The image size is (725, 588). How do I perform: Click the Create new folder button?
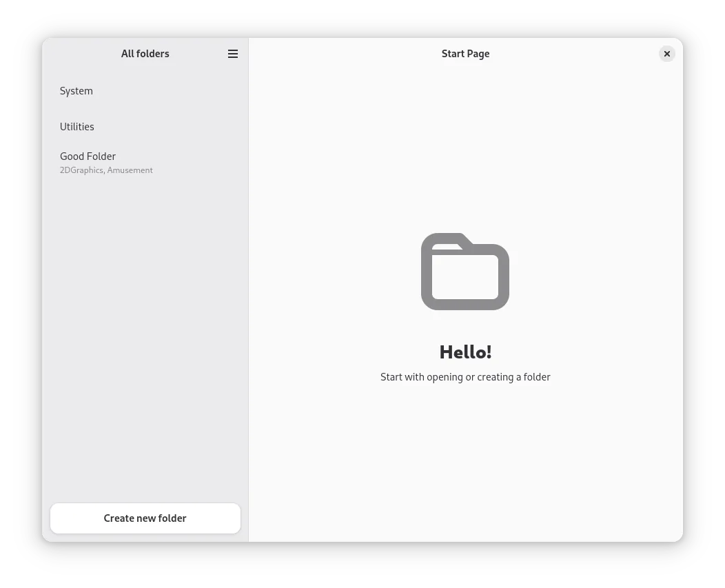tap(145, 518)
